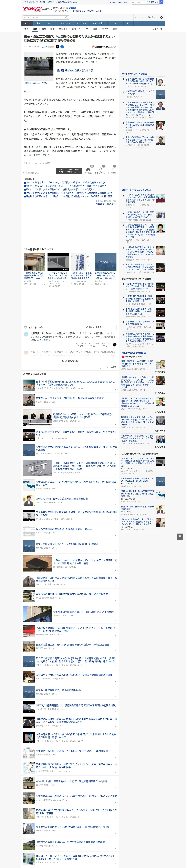Open the '【動画】子どもの自殺が増える背景' link
The image size is (186, 868).
(x=74, y=70)
